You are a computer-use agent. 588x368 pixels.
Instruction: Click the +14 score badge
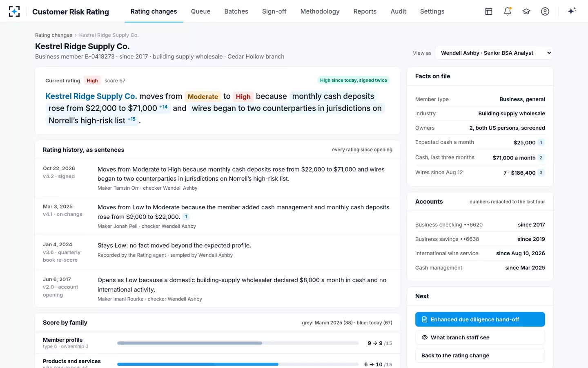click(x=163, y=107)
